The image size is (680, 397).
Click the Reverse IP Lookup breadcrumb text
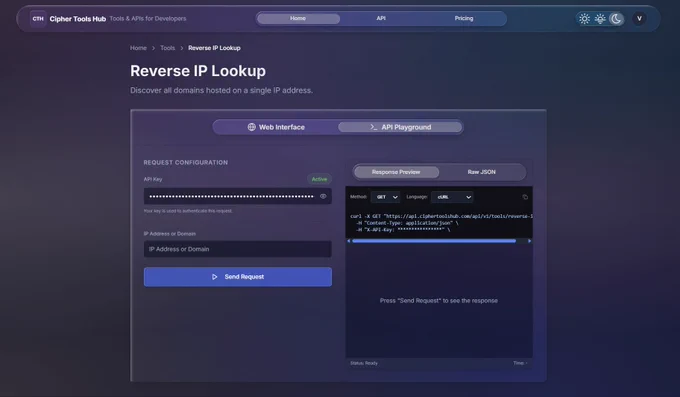[214, 48]
